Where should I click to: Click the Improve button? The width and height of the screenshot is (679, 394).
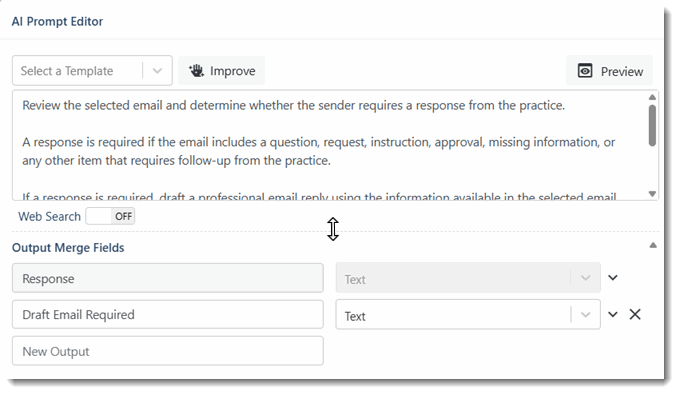[x=222, y=71]
